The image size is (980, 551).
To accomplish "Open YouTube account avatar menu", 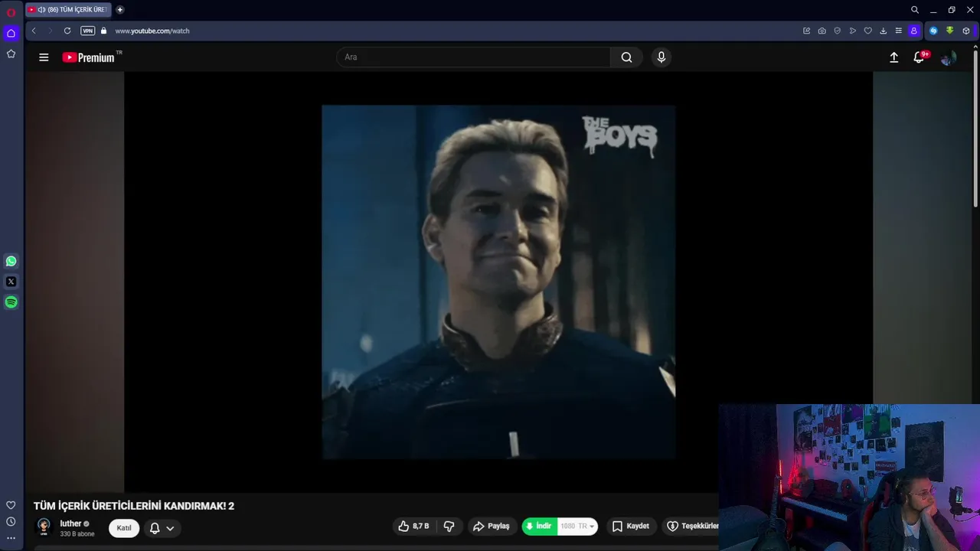I will pyautogui.click(x=948, y=58).
